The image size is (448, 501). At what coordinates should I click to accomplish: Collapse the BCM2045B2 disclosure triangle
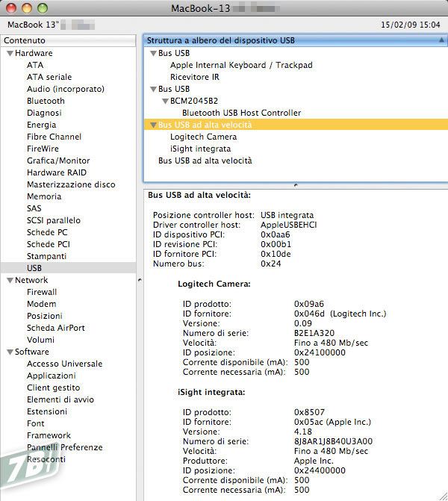click(x=165, y=102)
